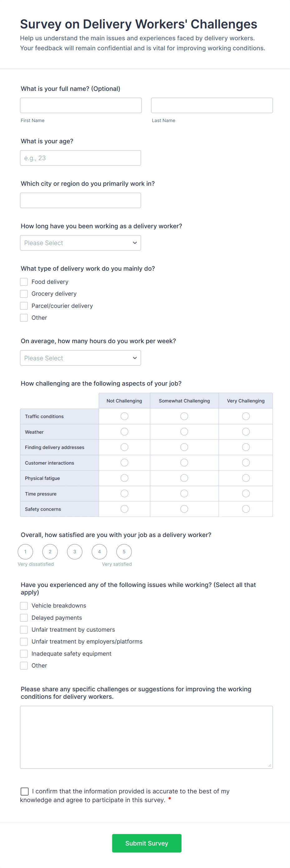290x868 pixels.
Task: Choose rating 1, Very dissatisfied
Action: pyautogui.click(x=25, y=552)
